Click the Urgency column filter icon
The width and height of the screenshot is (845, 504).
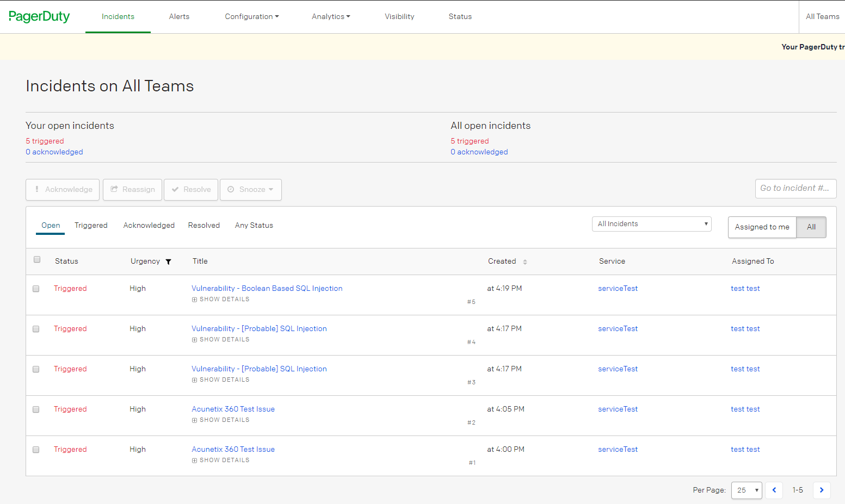click(x=168, y=262)
